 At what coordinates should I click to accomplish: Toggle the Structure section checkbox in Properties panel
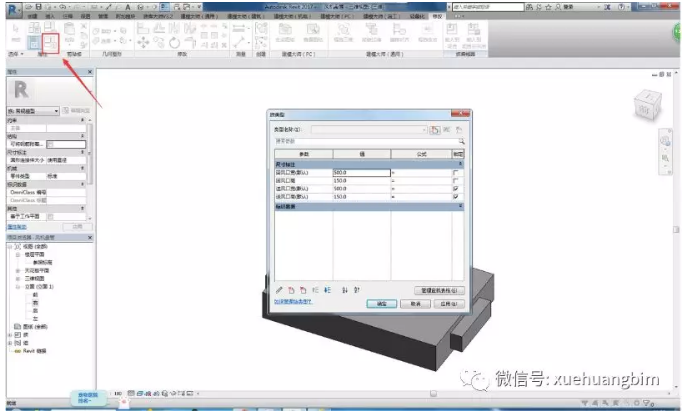pyautogui.click(x=50, y=144)
